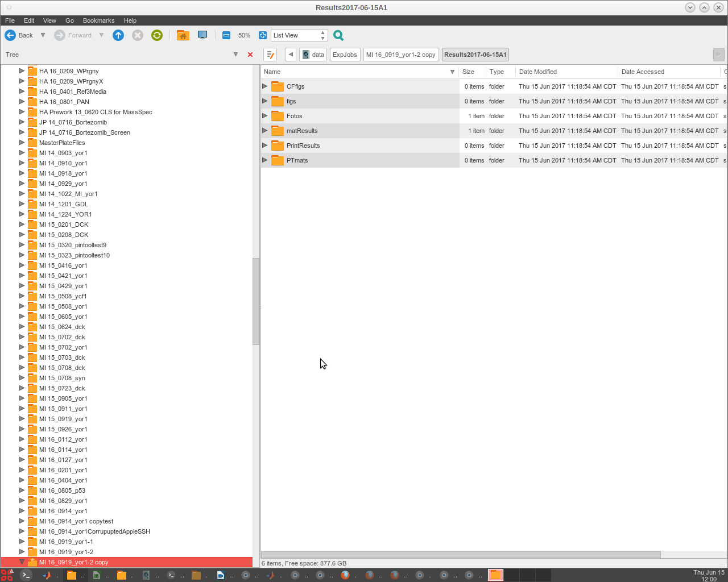Toggle the text location entry icon
Viewport: 728px width, 582px height.
[271, 55]
